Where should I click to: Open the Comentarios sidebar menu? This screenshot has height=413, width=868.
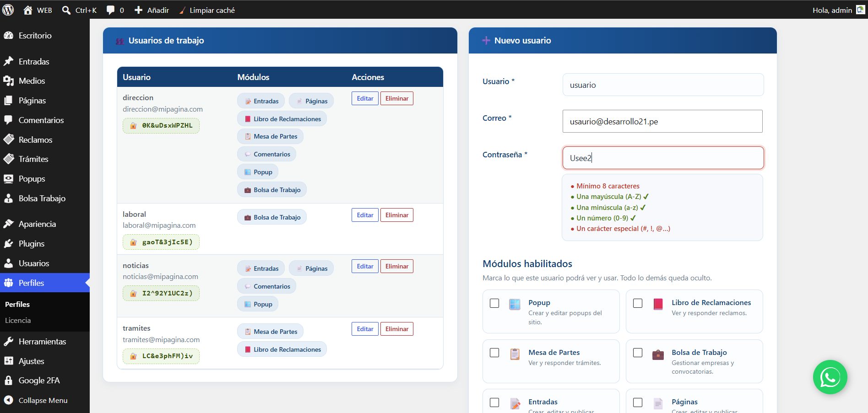[x=45, y=120]
